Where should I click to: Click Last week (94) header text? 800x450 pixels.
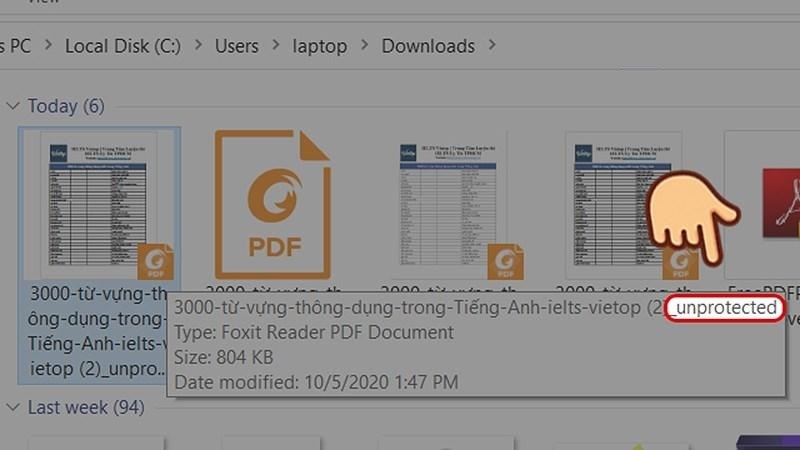coord(86,407)
